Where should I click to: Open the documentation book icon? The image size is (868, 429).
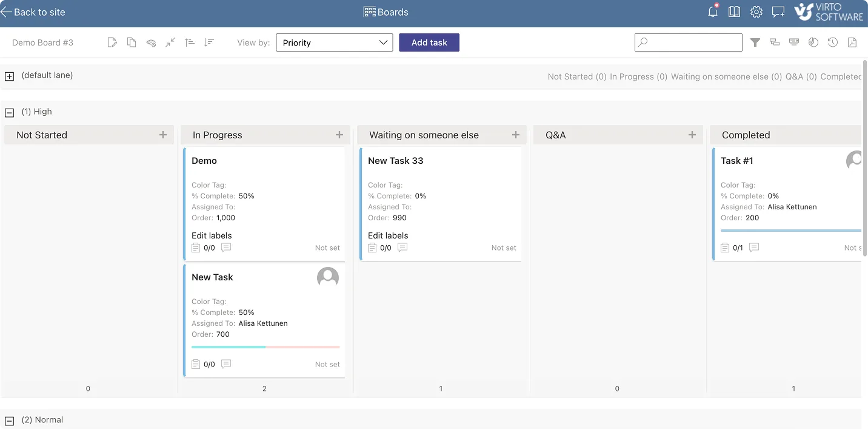click(x=734, y=12)
